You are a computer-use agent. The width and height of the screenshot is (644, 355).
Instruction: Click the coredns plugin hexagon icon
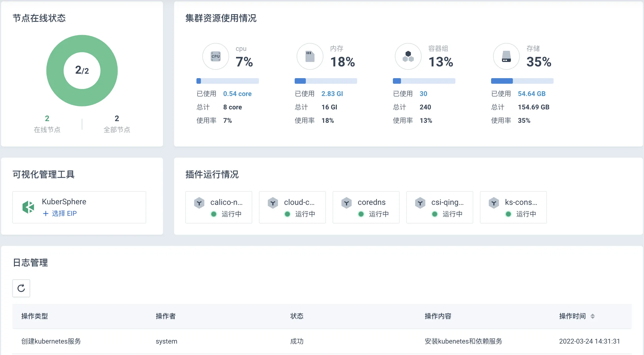[x=346, y=203]
